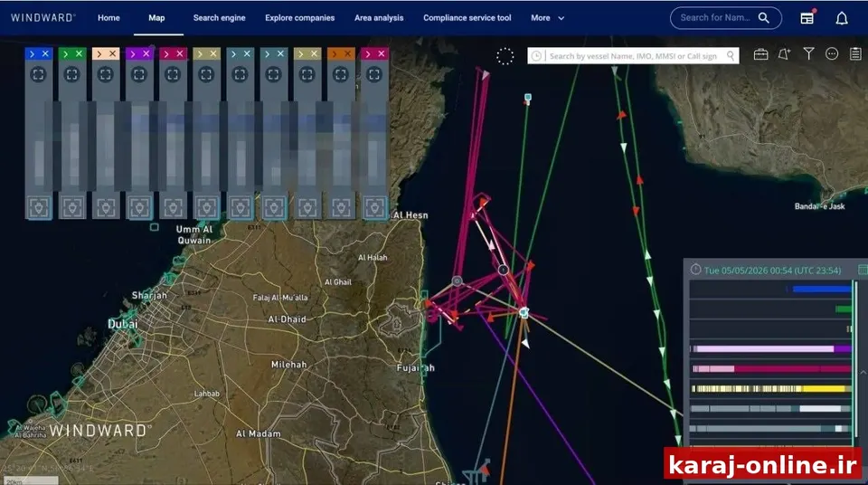The height and width of the screenshot is (485, 868).
Task: Click magnifier in the Search for Name box
Action: point(763,18)
